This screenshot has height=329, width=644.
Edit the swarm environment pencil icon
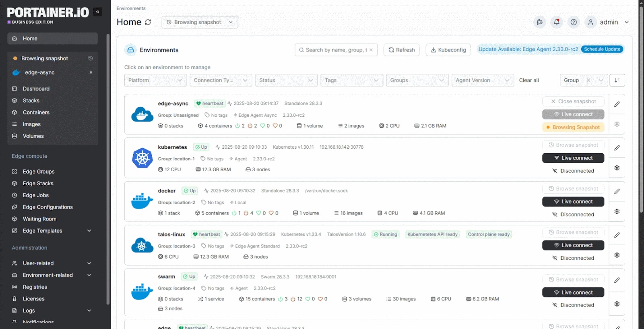tap(617, 280)
